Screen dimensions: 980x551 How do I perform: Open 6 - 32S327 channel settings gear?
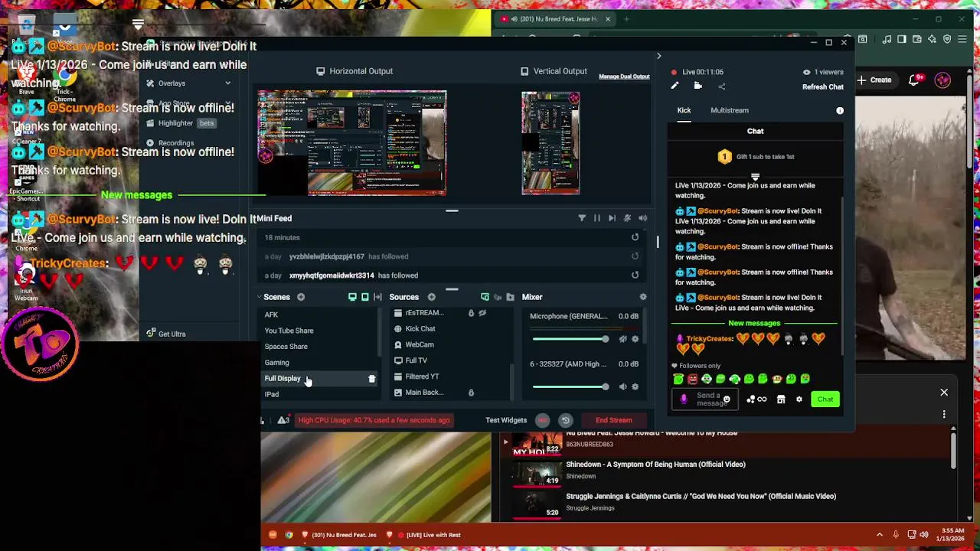click(x=635, y=386)
